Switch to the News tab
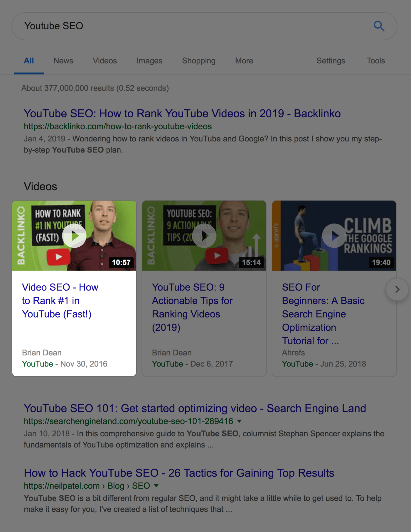 point(63,61)
